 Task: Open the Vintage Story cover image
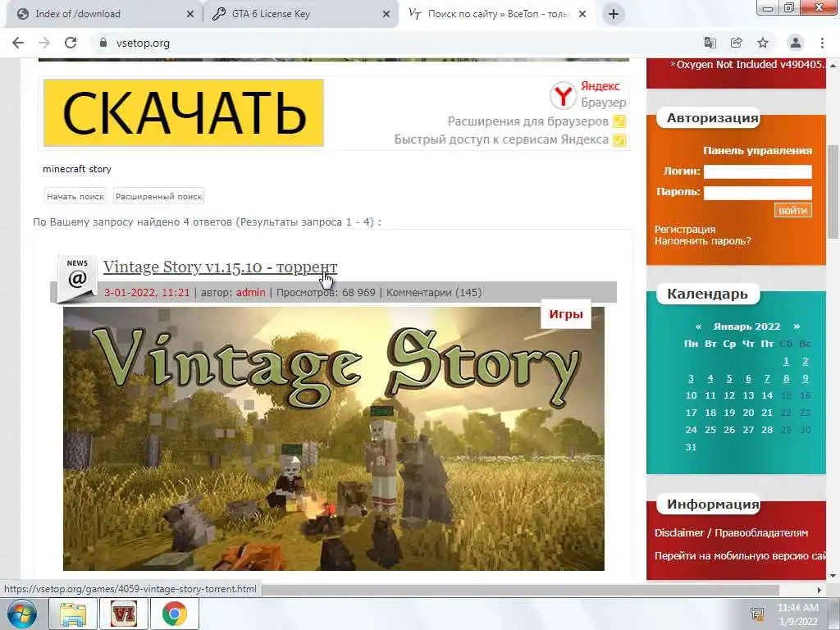click(x=334, y=440)
